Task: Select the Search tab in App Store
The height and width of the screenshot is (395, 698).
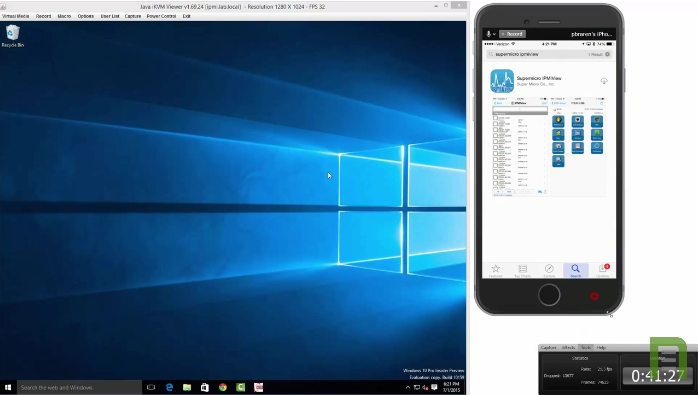Action: click(x=576, y=270)
